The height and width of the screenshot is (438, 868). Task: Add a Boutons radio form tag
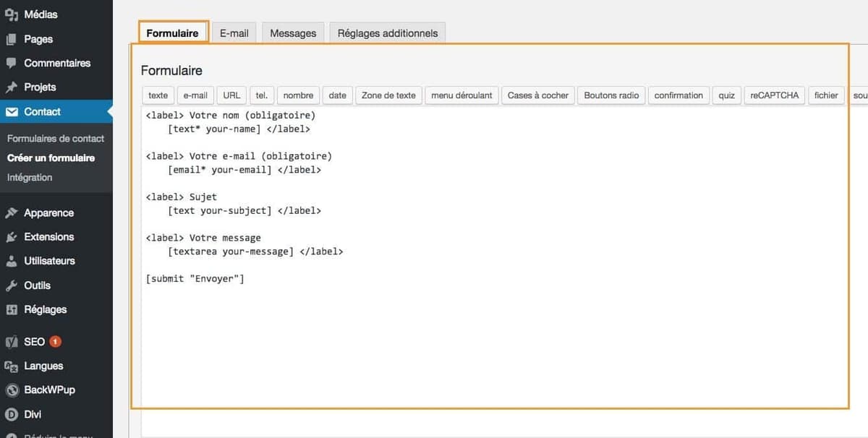tap(610, 95)
